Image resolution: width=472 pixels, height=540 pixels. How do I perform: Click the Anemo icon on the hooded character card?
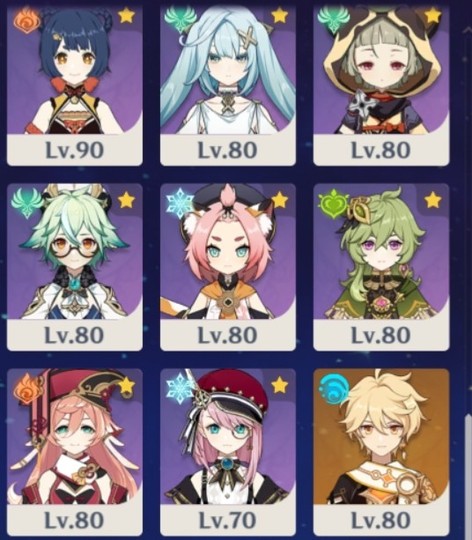333,20
